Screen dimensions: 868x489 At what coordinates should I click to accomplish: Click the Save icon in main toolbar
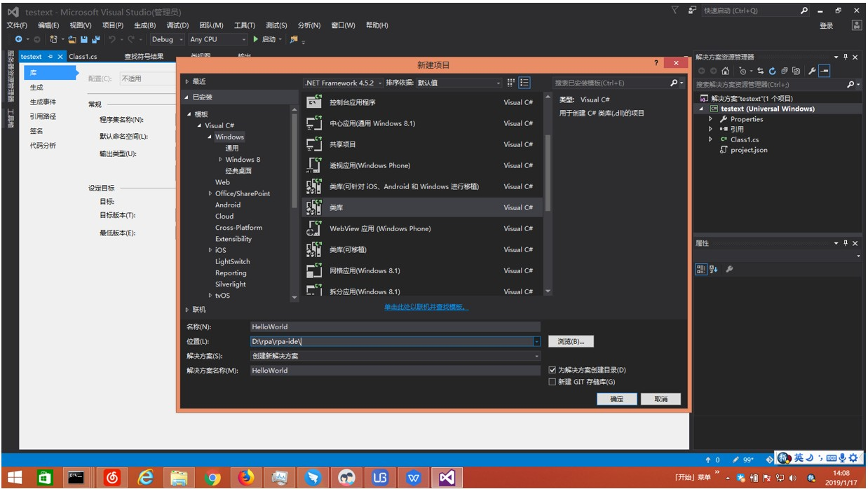tap(84, 39)
